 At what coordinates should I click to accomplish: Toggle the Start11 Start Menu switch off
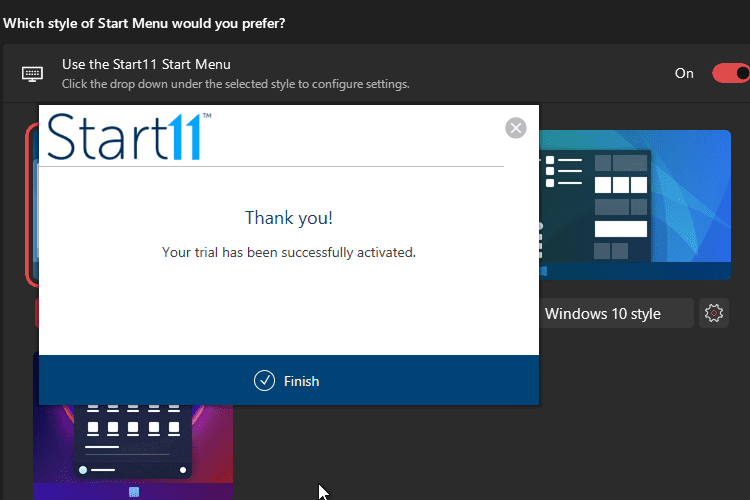(x=731, y=73)
